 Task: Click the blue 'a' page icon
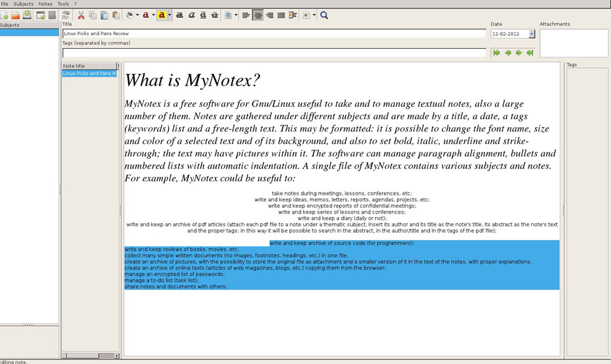[228, 15]
